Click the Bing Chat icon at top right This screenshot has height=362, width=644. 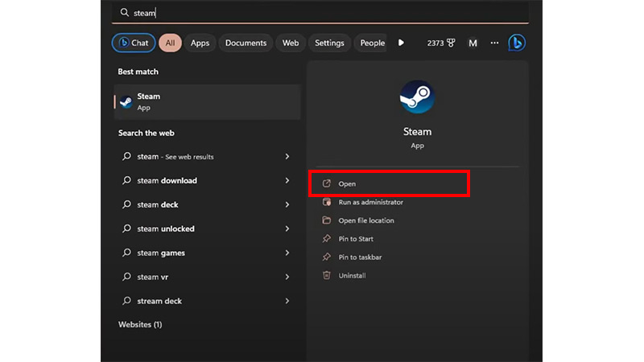517,43
